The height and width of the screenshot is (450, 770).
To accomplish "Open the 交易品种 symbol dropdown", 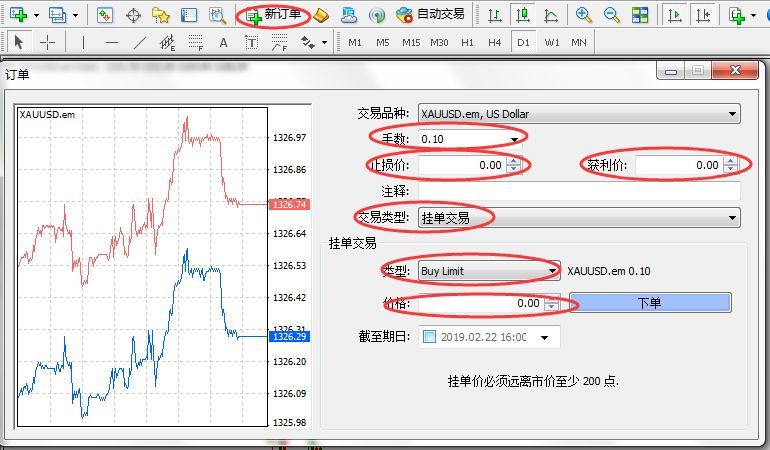I will pyautogui.click(x=733, y=114).
